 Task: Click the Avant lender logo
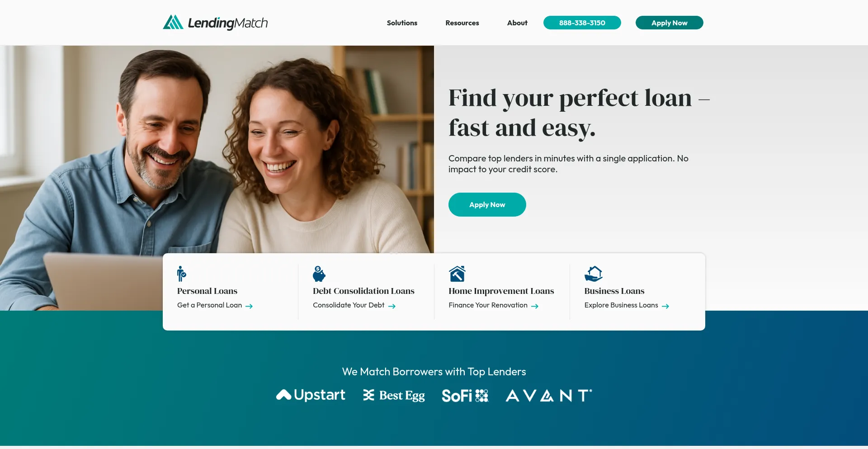click(549, 396)
